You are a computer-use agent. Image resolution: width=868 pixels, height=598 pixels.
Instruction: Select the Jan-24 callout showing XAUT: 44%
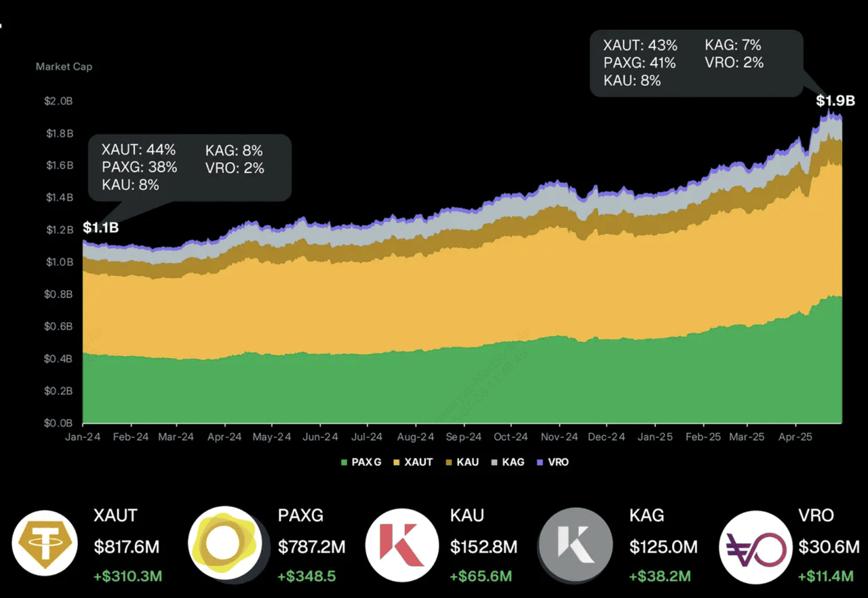pos(190,167)
